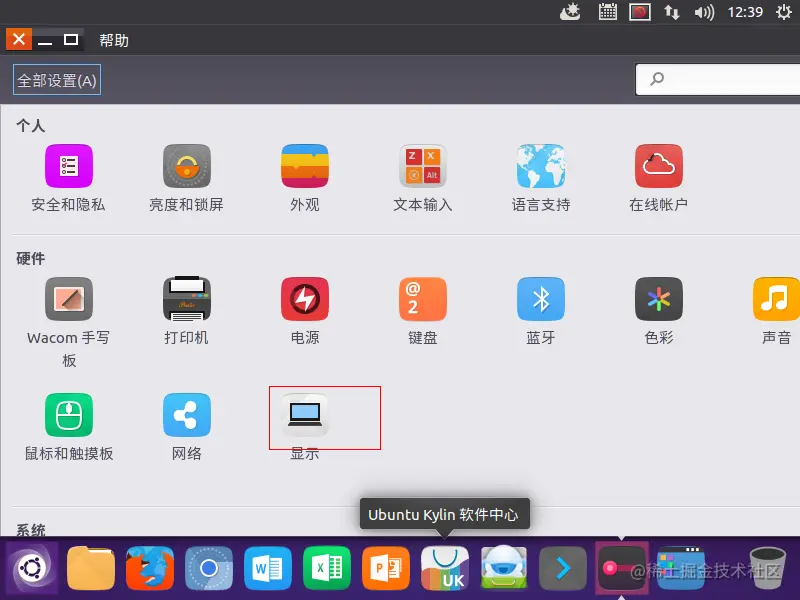Launch the Word-style writer from dock
This screenshot has width=800, height=600.
[x=267, y=568]
